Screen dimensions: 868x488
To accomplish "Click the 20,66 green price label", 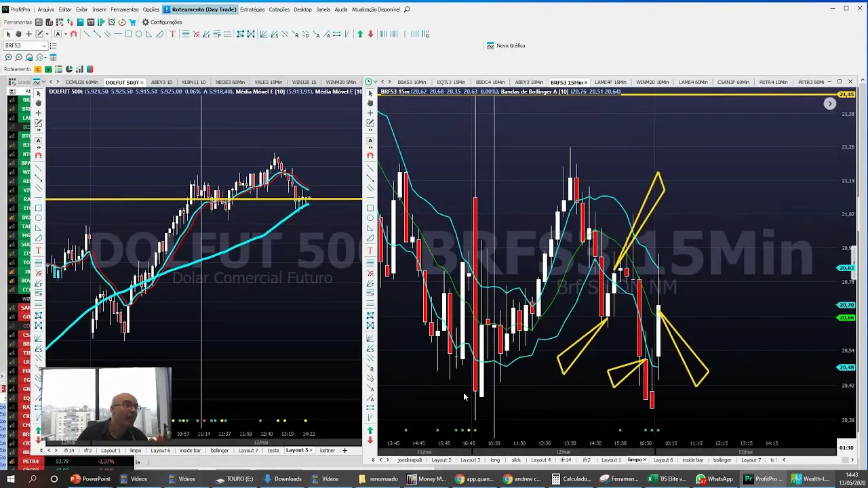I will coord(846,317).
